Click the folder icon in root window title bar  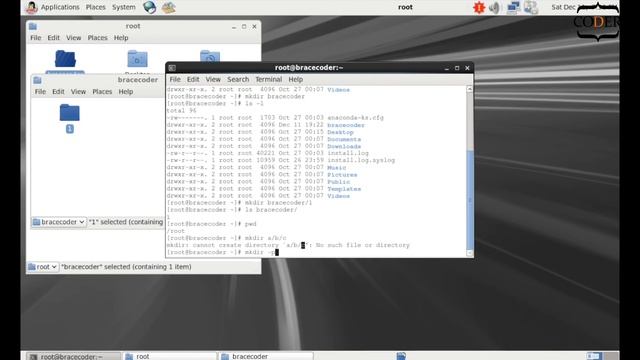point(33,26)
